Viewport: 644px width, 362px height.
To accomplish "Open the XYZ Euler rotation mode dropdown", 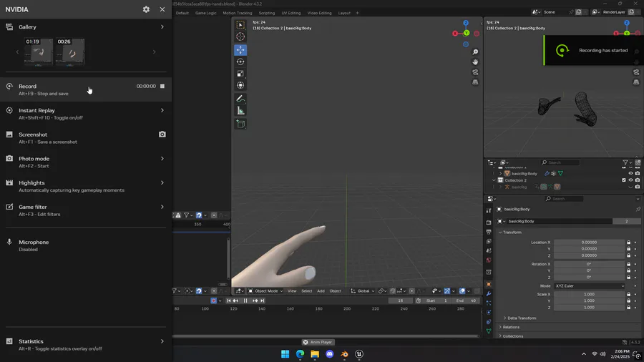I will (589, 285).
